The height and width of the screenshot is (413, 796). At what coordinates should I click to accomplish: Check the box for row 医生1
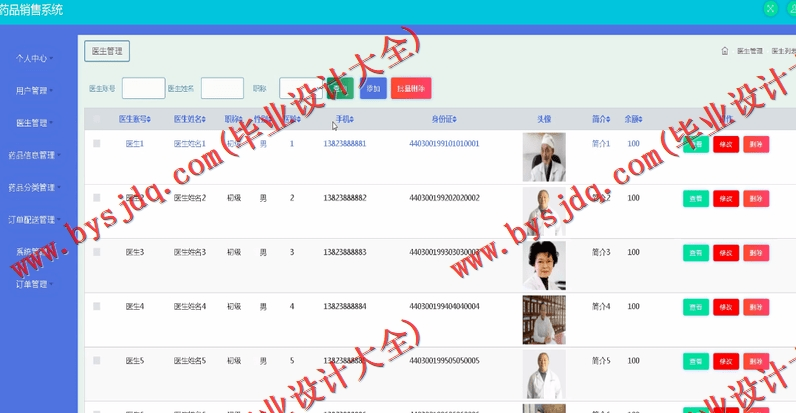click(x=96, y=144)
